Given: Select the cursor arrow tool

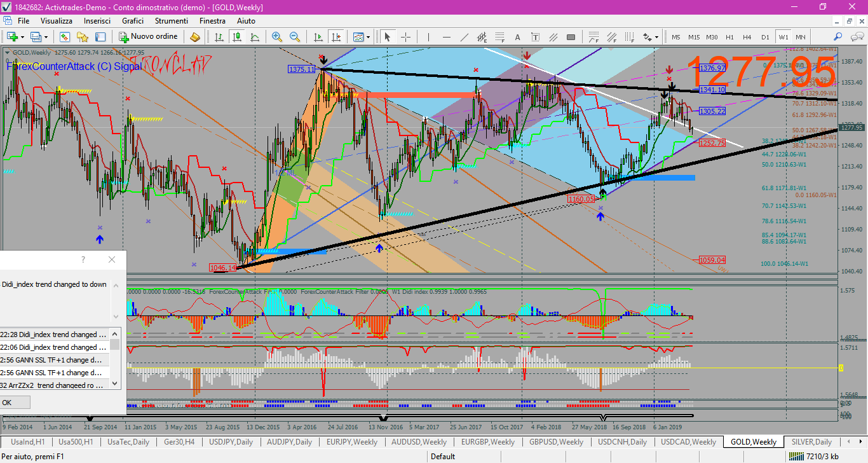Looking at the screenshot, I should [x=388, y=36].
